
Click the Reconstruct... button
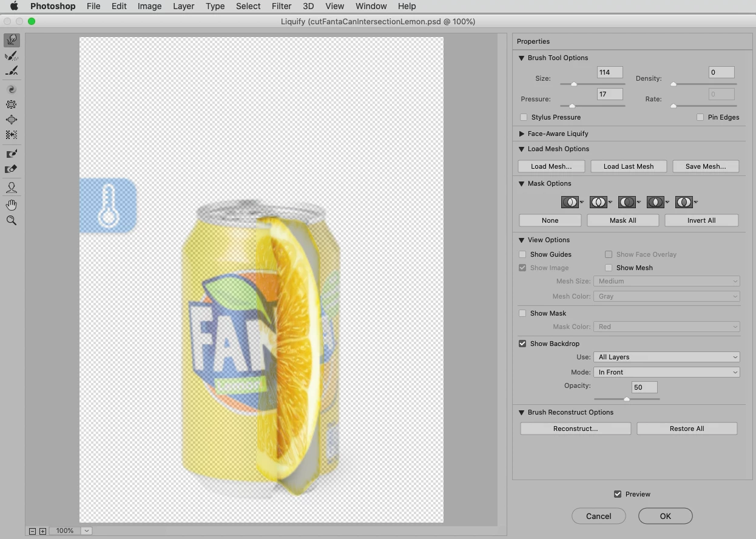tap(576, 429)
